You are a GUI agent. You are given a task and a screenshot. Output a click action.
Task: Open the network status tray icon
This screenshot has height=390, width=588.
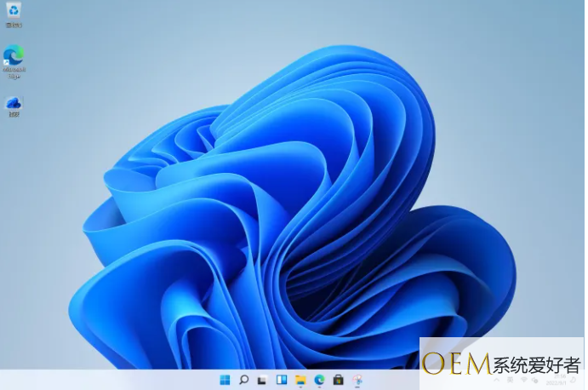524,380
